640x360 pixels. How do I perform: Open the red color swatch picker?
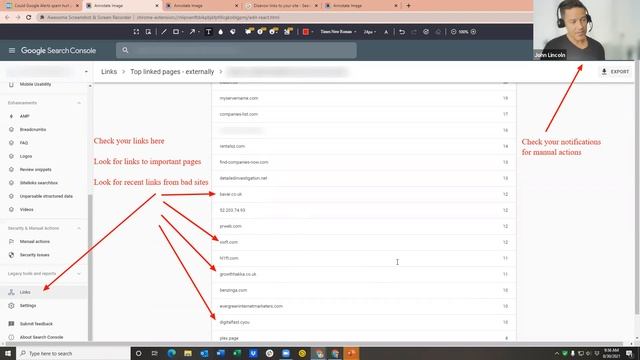[x=305, y=32]
